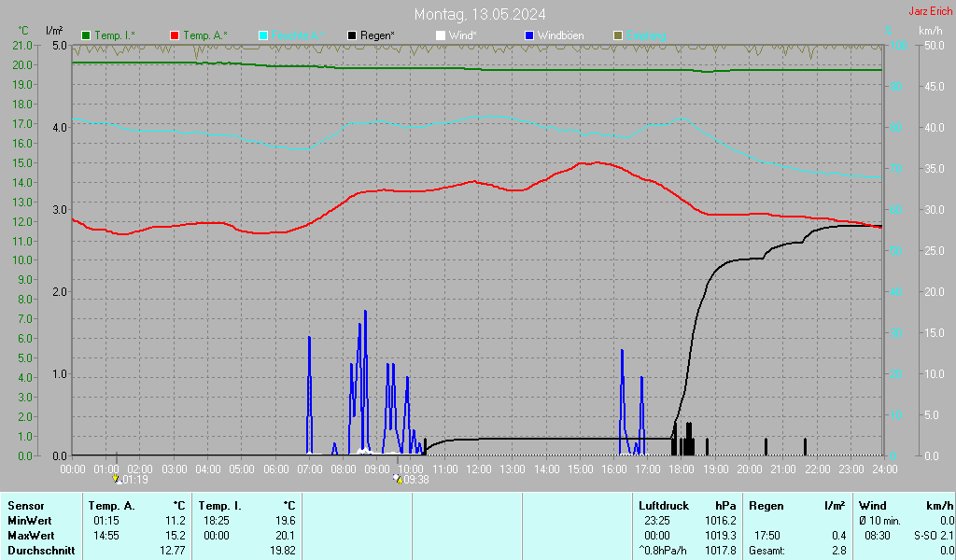Select the MinWert row label
This screenshot has height=560, width=956.
(x=28, y=520)
